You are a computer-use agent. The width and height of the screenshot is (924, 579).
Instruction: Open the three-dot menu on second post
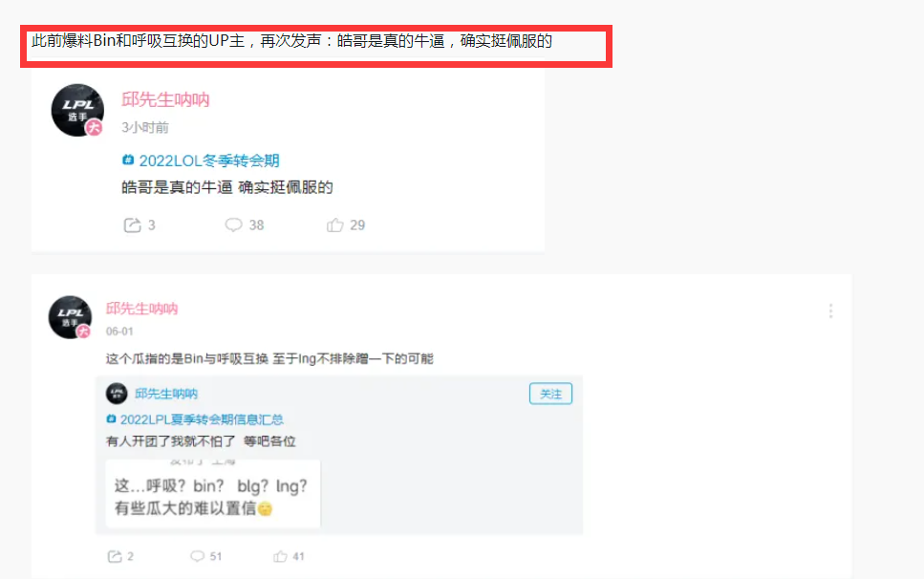pos(831,311)
